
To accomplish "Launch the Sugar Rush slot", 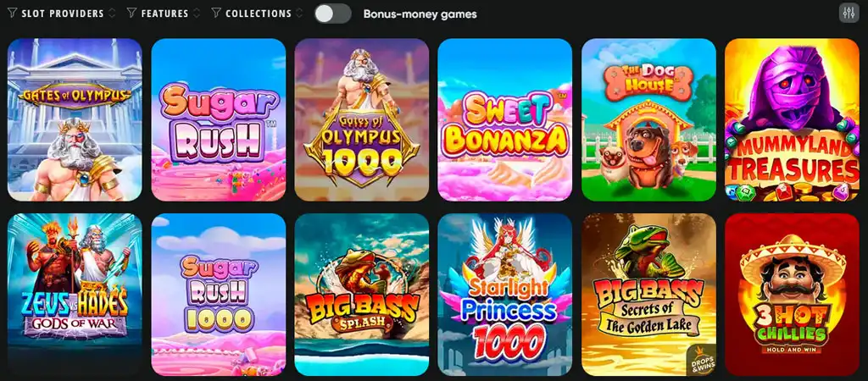I will coord(218,119).
